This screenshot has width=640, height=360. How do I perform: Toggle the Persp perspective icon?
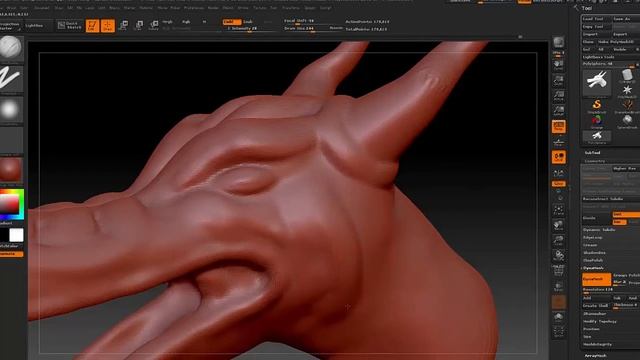(558, 127)
